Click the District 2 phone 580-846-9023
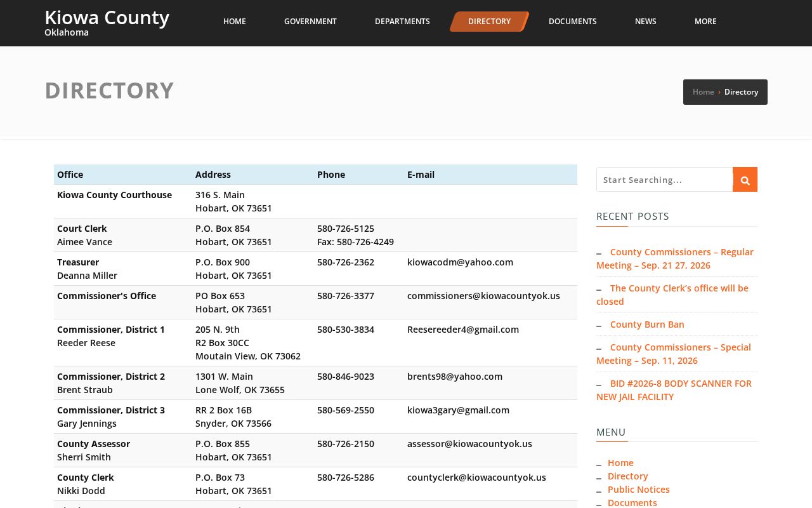 pos(346,377)
